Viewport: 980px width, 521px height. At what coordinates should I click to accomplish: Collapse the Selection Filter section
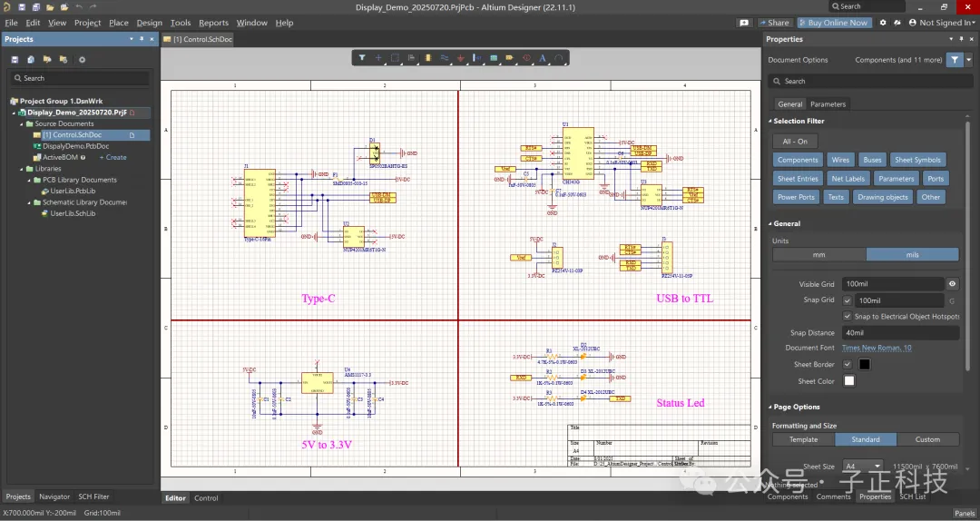(770, 121)
